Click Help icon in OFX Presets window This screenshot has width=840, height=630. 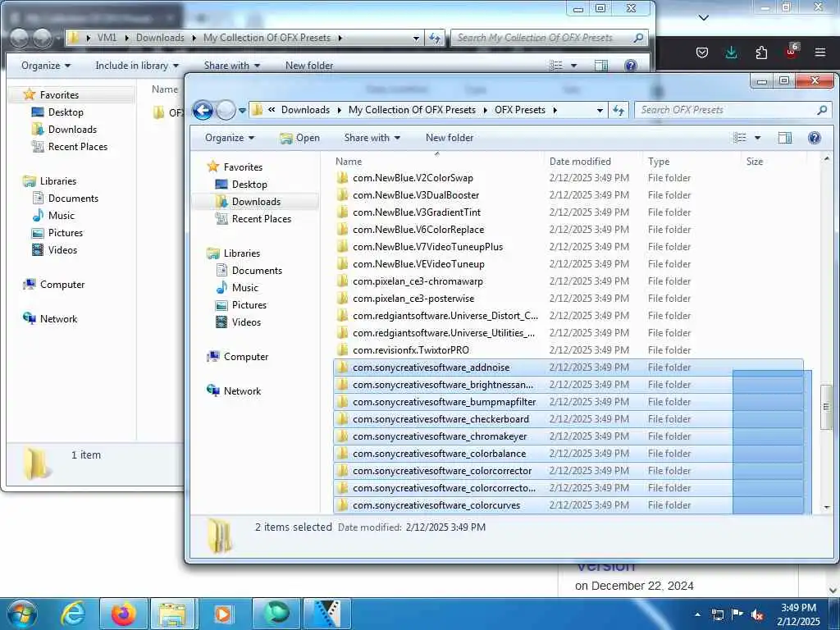tap(815, 138)
